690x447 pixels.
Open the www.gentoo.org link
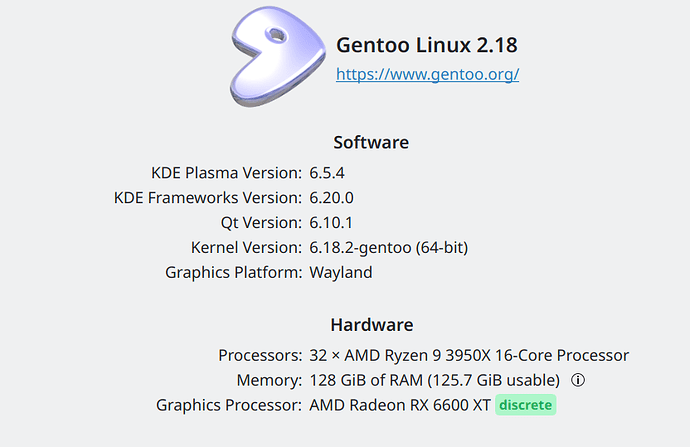427,74
